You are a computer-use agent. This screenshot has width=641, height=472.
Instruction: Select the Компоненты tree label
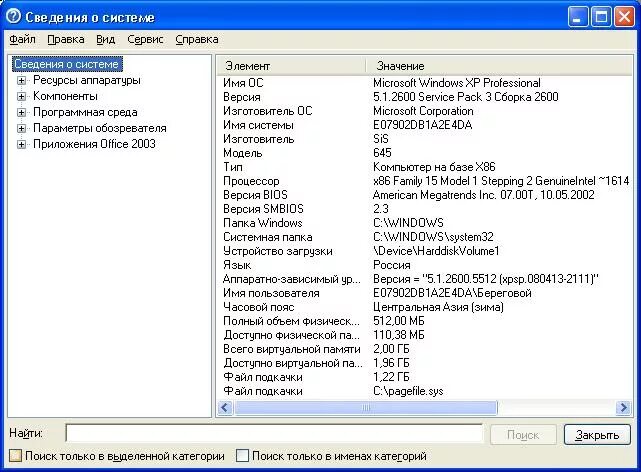coord(65,96)
